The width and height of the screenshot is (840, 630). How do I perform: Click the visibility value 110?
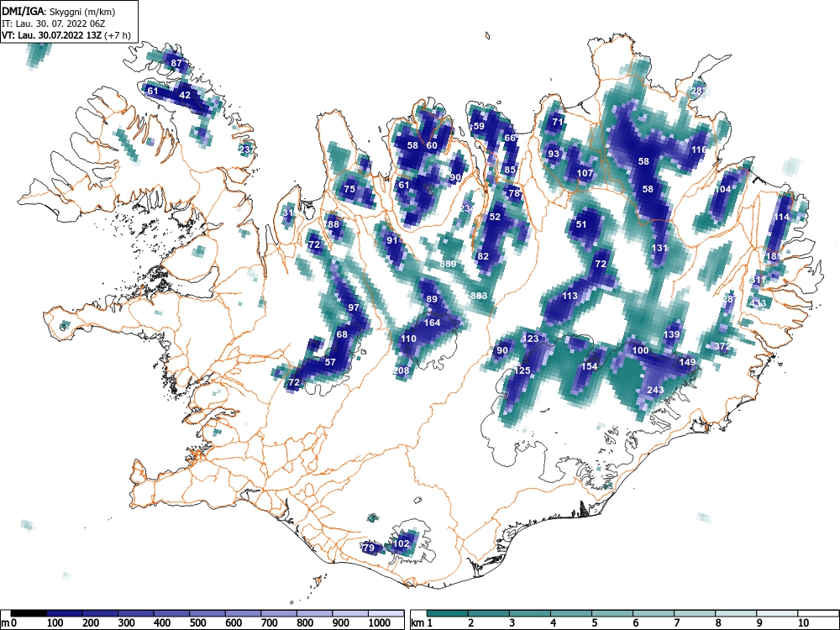point(408,339)
